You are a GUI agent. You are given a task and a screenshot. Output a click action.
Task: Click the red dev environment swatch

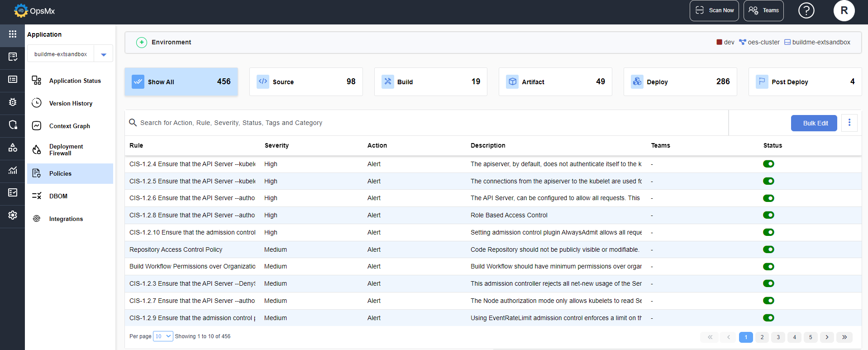[719, 42]
